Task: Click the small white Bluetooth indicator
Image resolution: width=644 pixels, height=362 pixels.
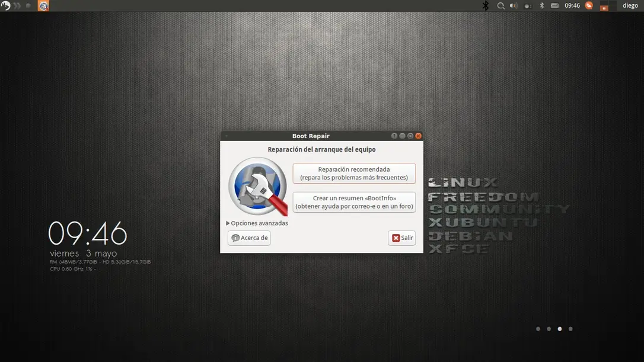Action: point(542,6)
